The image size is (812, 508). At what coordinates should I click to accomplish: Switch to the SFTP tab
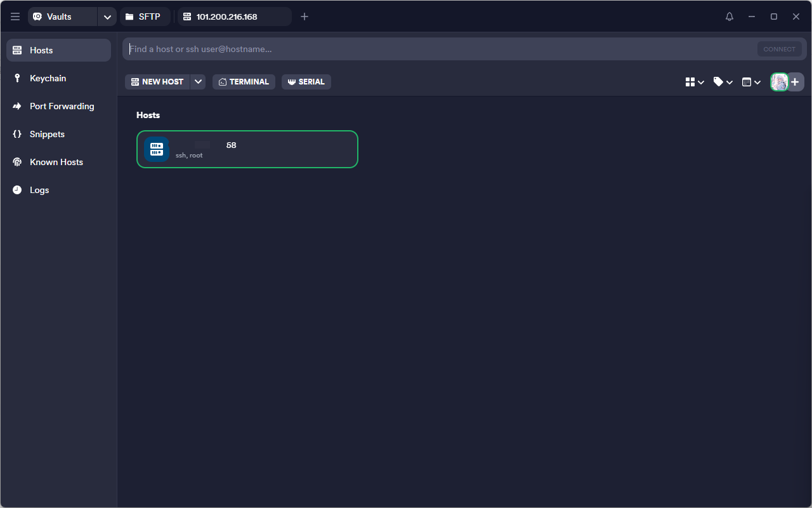pos(145,17)
